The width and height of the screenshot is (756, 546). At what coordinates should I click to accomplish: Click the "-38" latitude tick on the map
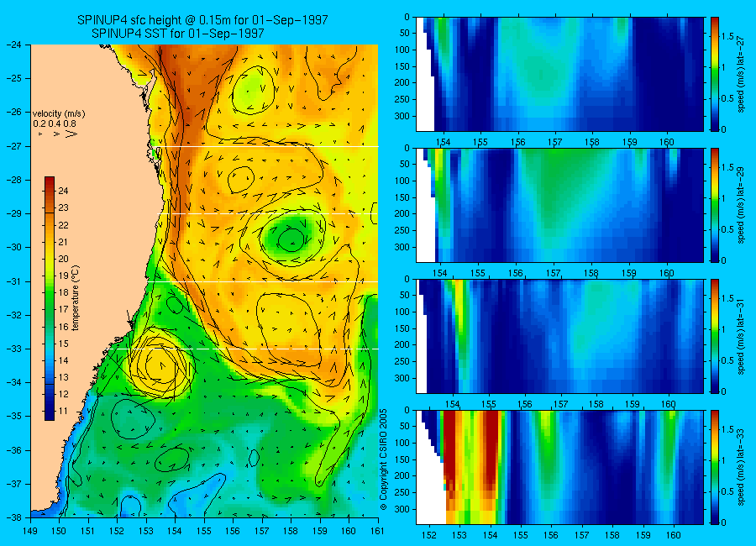13,517
